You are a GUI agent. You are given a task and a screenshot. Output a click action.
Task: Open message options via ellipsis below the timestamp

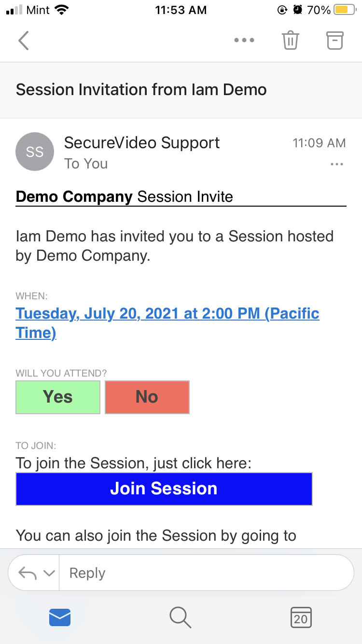(x=336, y=164)
